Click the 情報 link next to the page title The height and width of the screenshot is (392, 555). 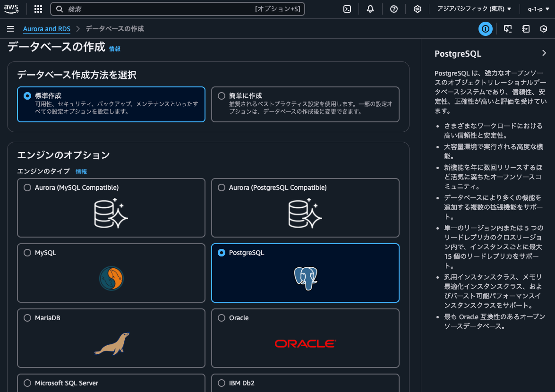click(115, 49)
